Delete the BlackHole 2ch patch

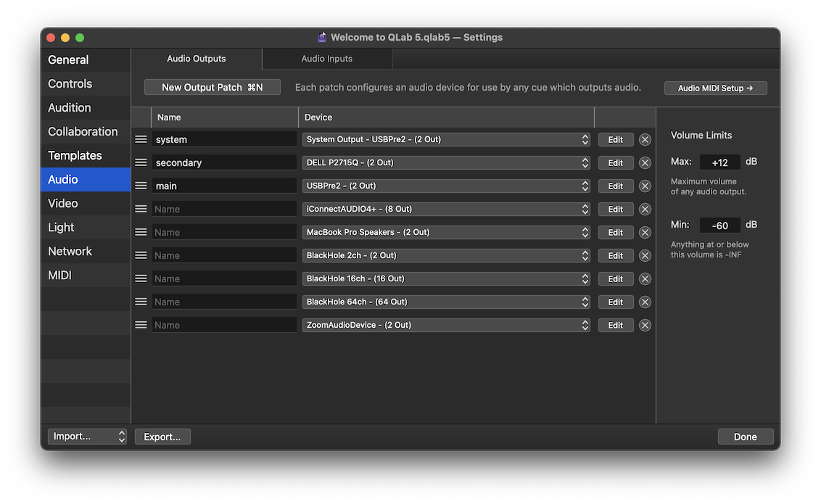(x=645, y=255)
